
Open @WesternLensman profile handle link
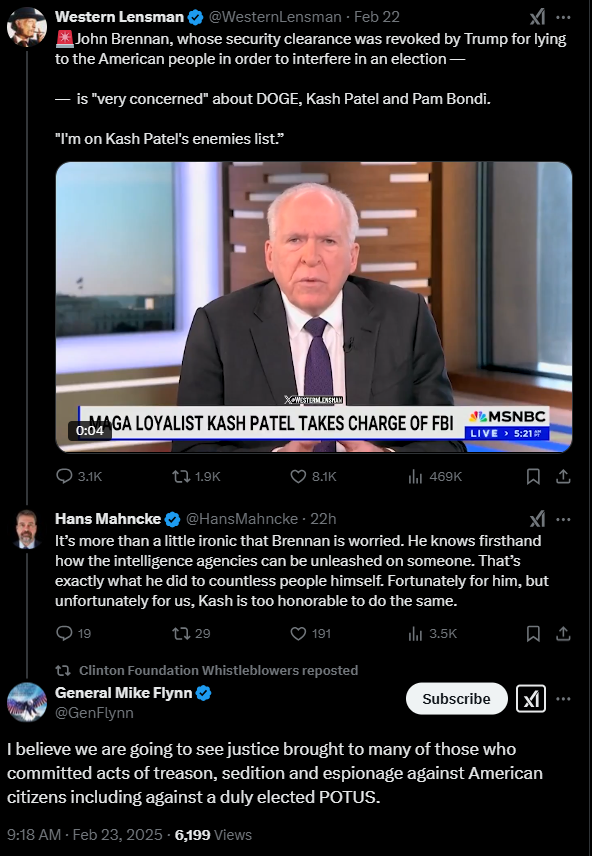point(275,17)
